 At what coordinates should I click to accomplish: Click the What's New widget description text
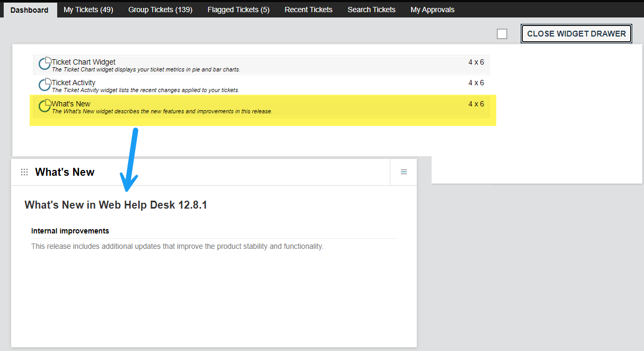(162, 111)
